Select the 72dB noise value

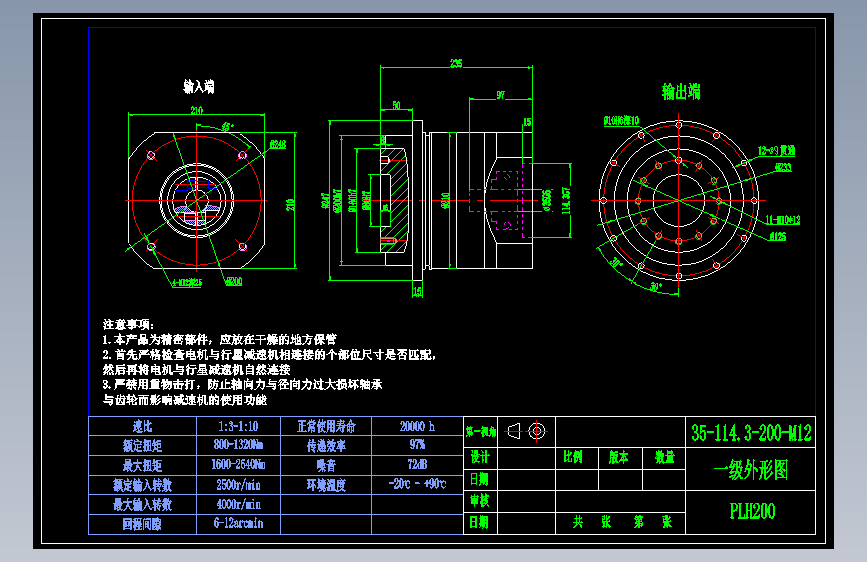click(x=417, y=465)
